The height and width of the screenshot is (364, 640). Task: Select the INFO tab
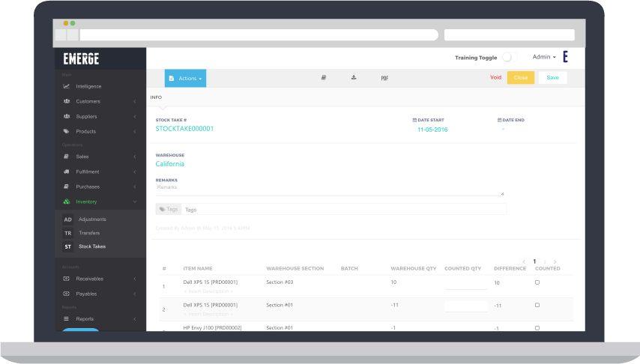(156, 97)
